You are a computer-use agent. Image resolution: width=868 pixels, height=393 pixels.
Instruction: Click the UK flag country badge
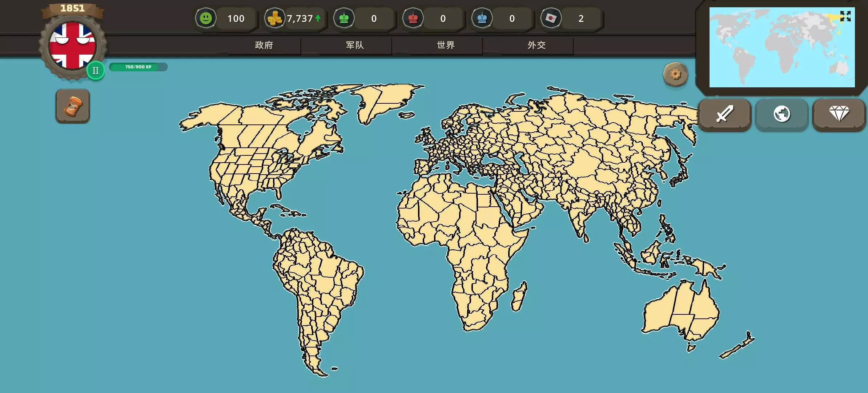click(x=72, y=45)
